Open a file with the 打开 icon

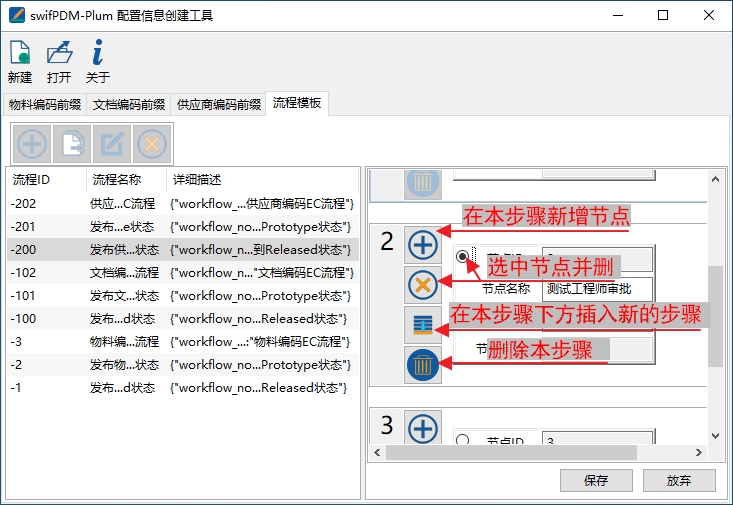coord(59,61)
